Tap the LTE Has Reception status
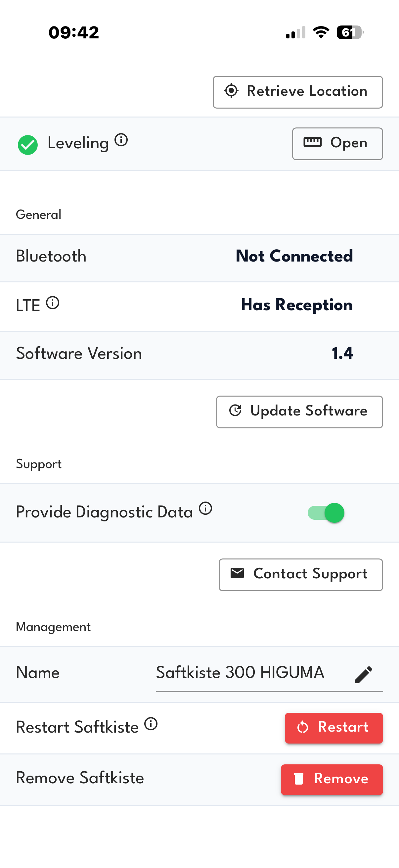This screenshot has width=399, height=868. point(297,305)
